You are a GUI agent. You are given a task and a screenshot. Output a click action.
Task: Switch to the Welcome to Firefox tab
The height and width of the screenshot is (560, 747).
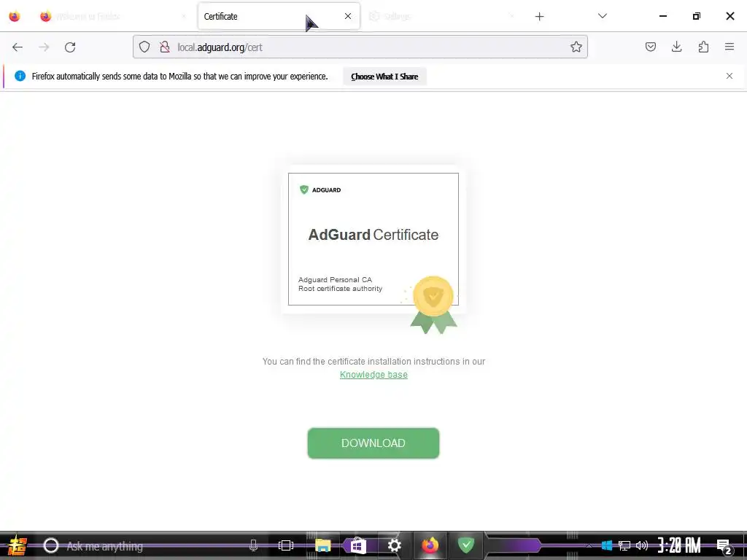(x=112, y=16)
